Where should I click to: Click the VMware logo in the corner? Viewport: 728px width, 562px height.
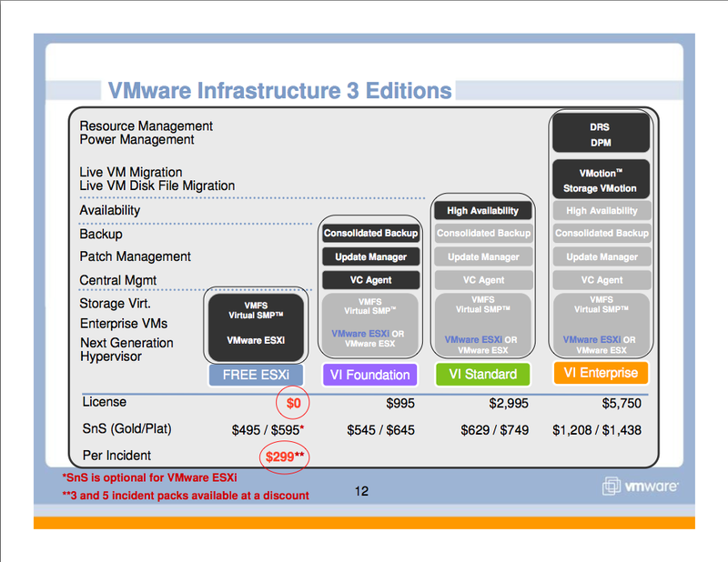640,487
